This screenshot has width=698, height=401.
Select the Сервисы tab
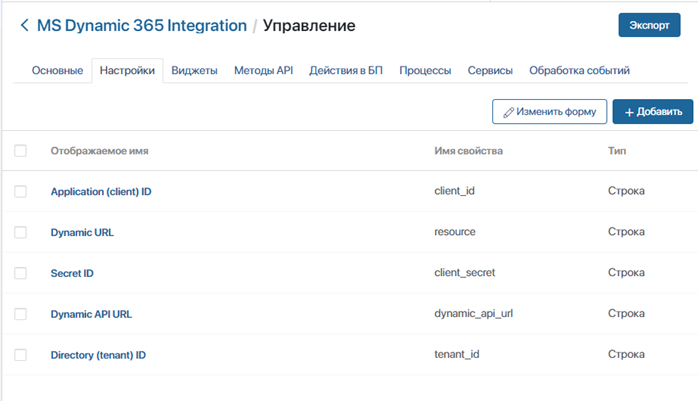pyautogui.click(x=490, y=70)
